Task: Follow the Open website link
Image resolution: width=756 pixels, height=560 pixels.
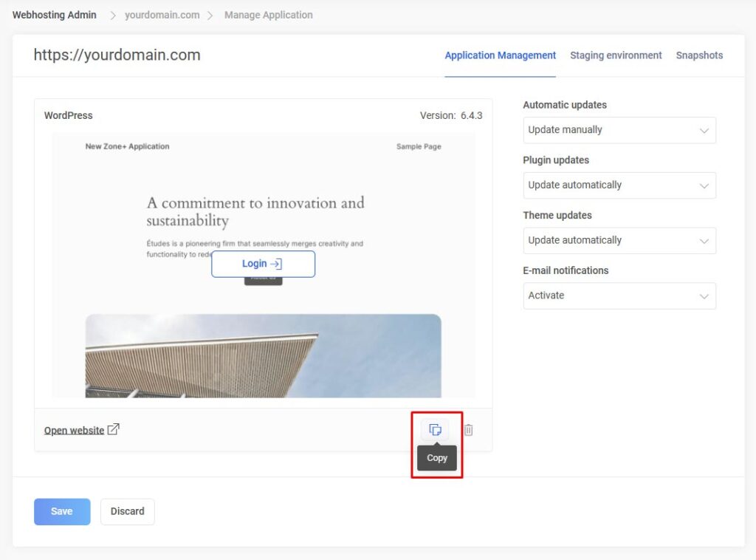Action: (74, 430)
